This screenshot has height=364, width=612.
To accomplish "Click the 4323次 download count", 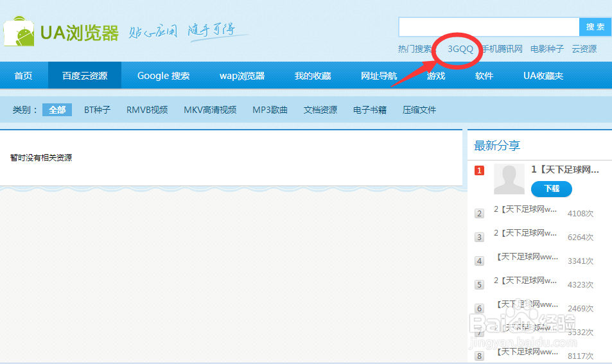I will (x=581, y=285).
